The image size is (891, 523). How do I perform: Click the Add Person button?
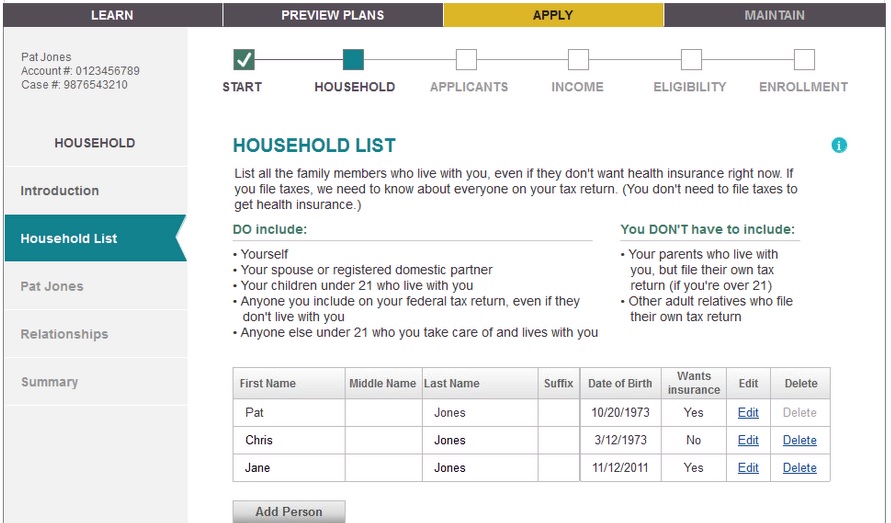click(289, 512)
